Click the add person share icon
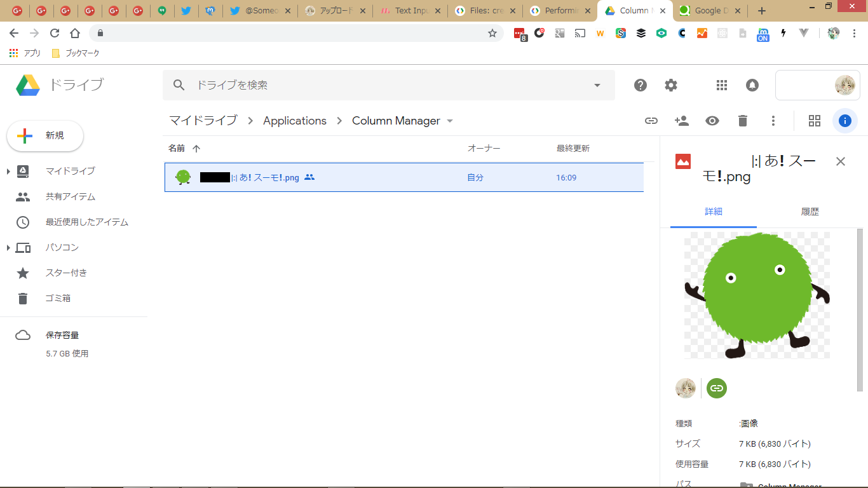The image size is (868, 488). [x=682, y=121]
